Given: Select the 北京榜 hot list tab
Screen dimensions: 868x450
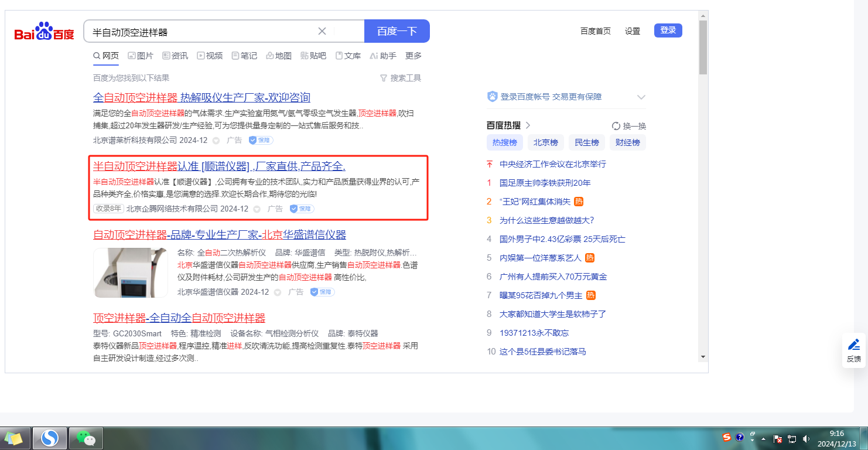Looking at the screenshot, I should 545,142.
